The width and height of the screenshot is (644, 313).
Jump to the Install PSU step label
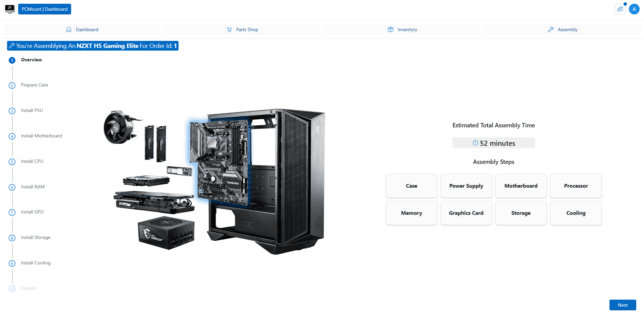tap(32, 110)
